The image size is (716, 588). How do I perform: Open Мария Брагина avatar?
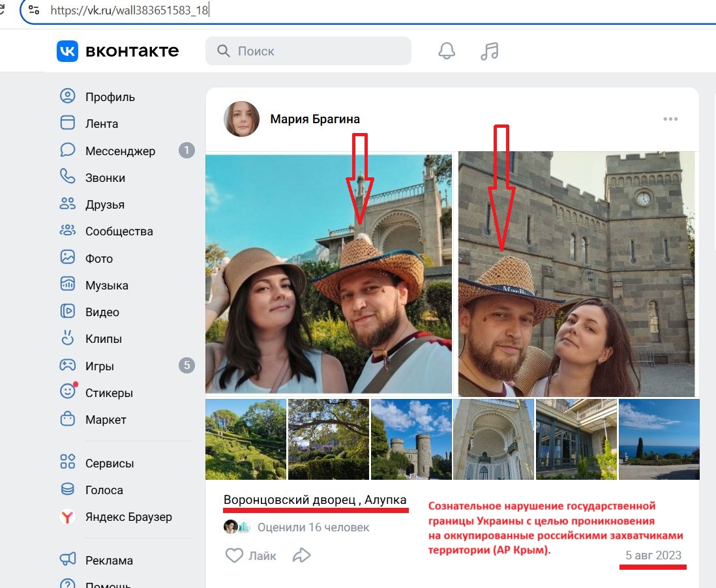tap(241, 119)
